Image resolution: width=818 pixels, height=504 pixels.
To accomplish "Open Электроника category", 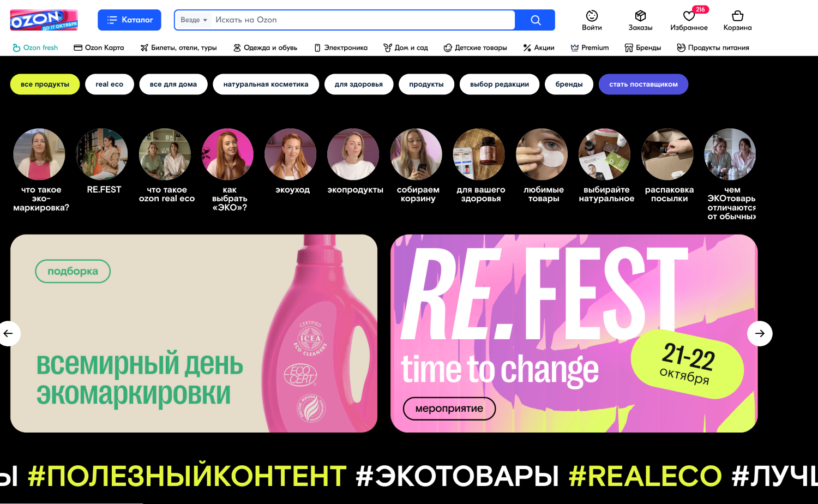I will click(341, 47).
